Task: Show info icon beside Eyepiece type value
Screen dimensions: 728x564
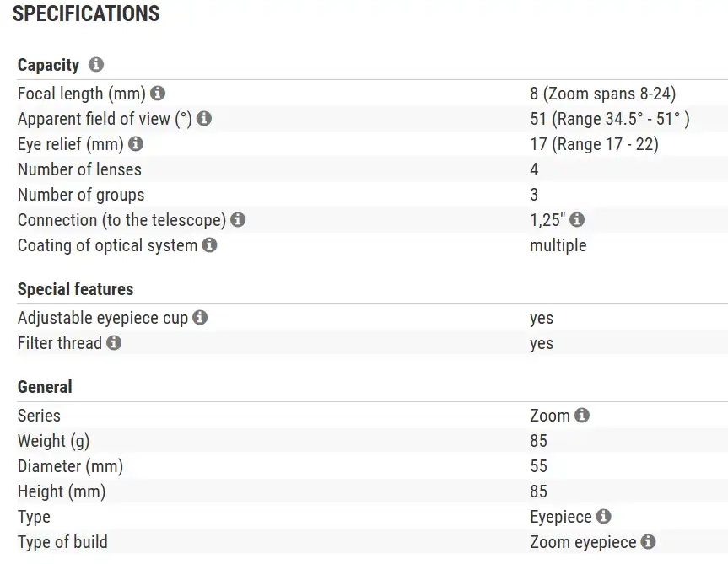Action: click(603, 517)
